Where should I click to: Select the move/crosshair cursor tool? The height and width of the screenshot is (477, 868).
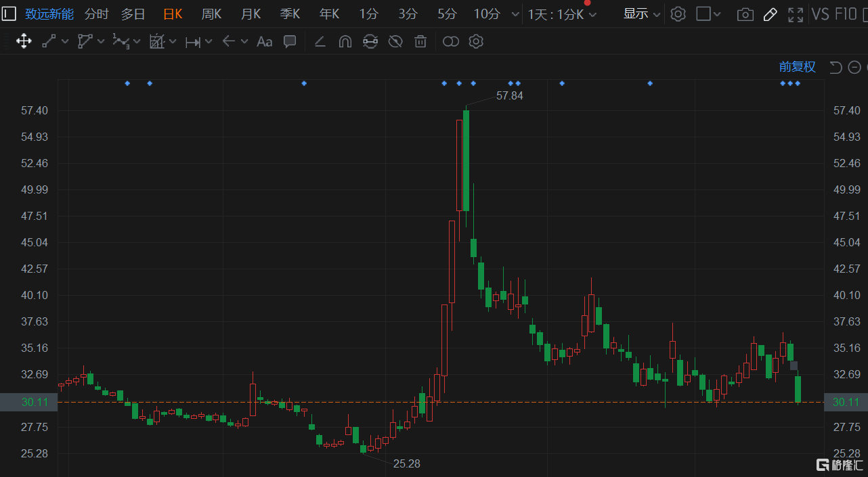pos(24,42)
